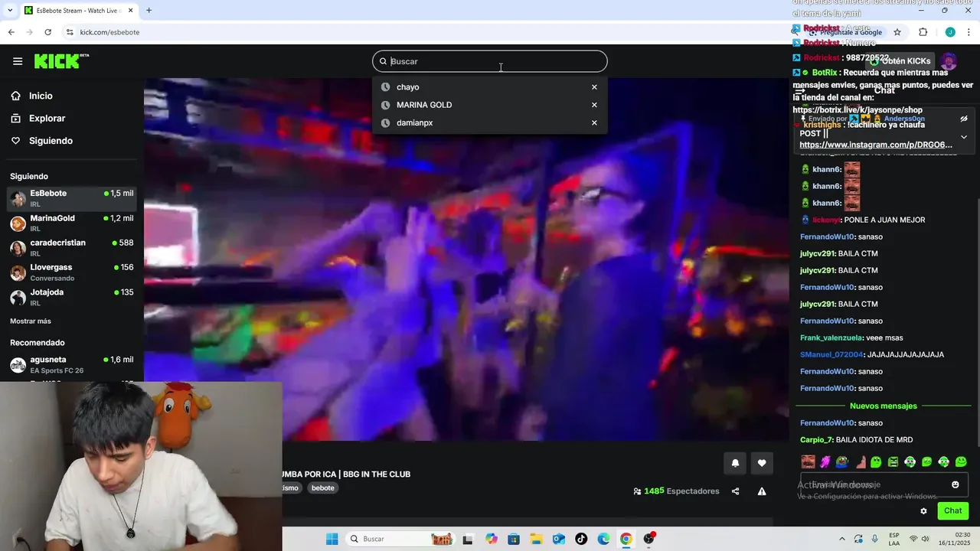Open chat settings gear
980x551 pixels.
click(x=923, y=511)
